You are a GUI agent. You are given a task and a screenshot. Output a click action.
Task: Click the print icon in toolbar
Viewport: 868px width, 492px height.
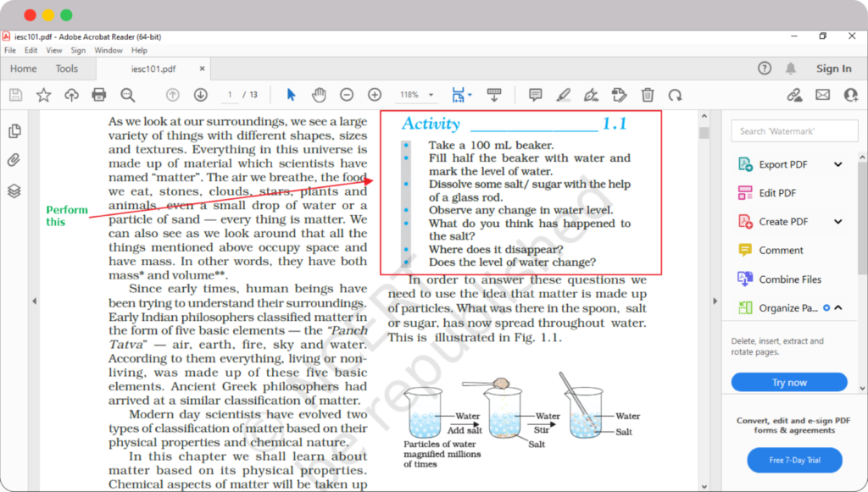click(x=99, y=95)
